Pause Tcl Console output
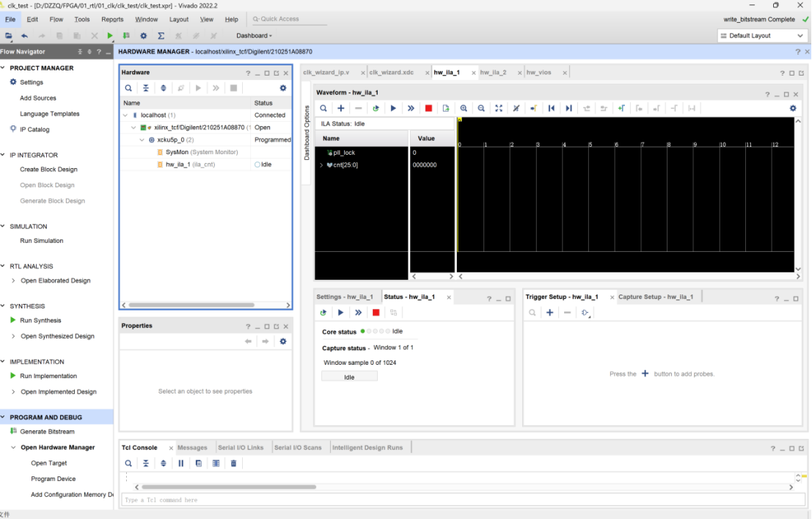This screenshot has height=519, width=812. (x=180, y=463)
